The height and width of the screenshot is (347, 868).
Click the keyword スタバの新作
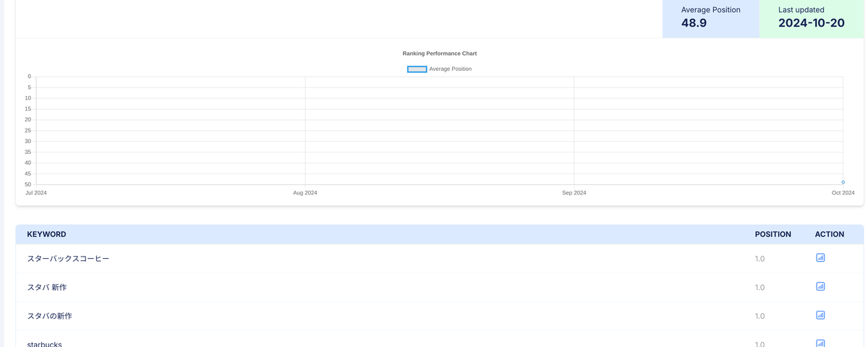point(49,316)
